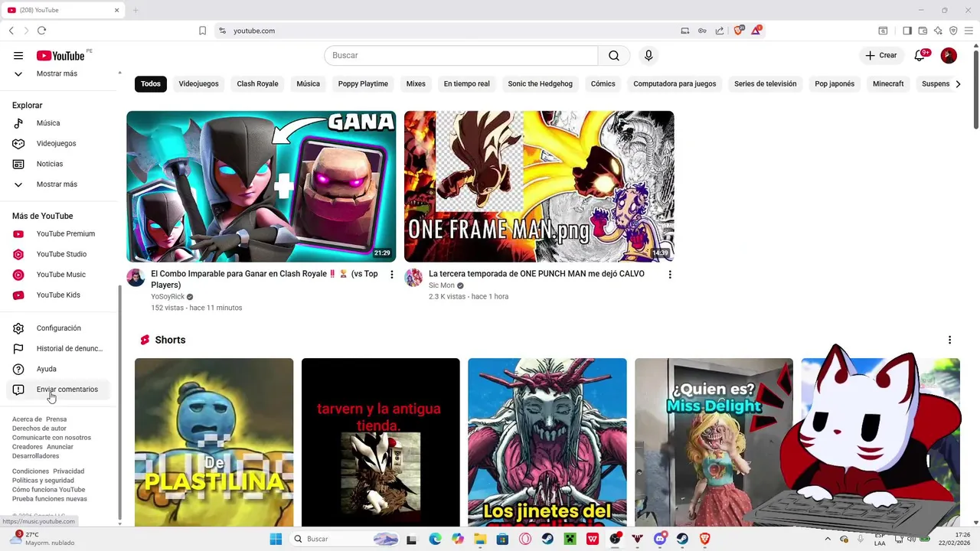This screenshot has width=980, height=551.
Task: Open the PLASTILINA short
Action: click(214, 442)
